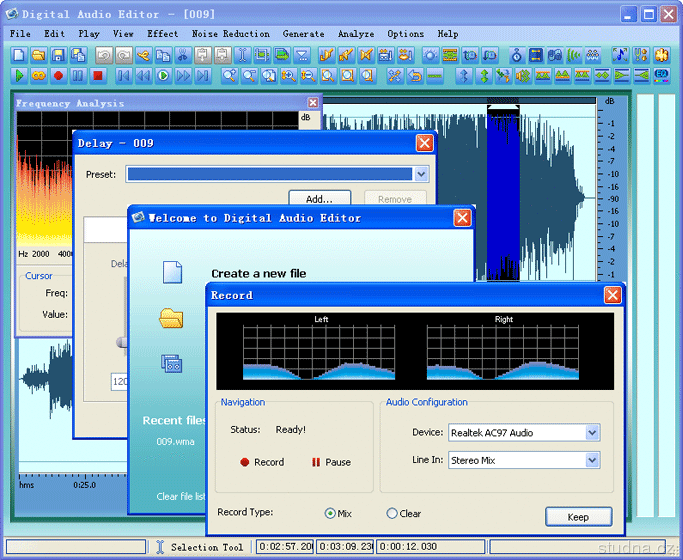Select the Mix record type radio button
Viewport: 683px width, 560px height.
click(330, 514)
